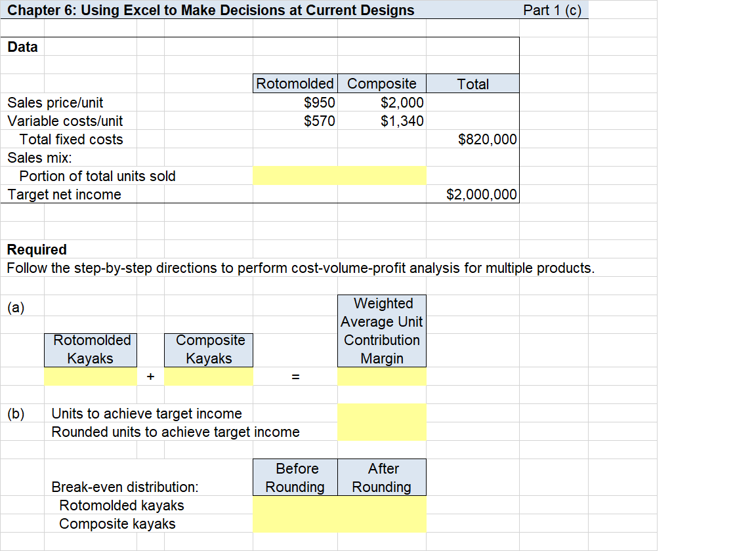Select the 'Total' column header cell

click(473, 83)
